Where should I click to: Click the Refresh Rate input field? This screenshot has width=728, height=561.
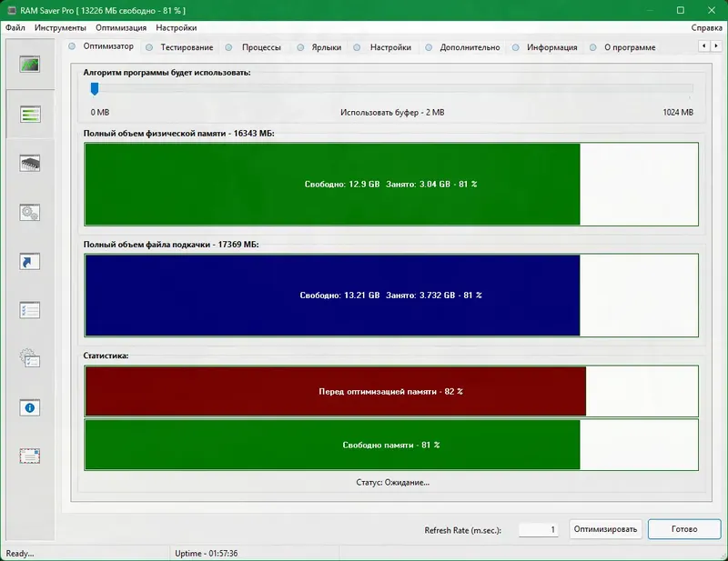point(538,529)
